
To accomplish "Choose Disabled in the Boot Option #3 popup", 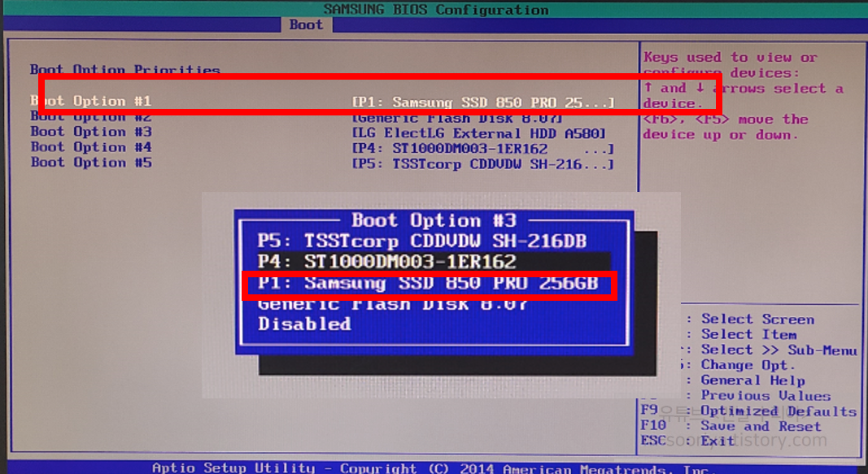I will 304,324.
